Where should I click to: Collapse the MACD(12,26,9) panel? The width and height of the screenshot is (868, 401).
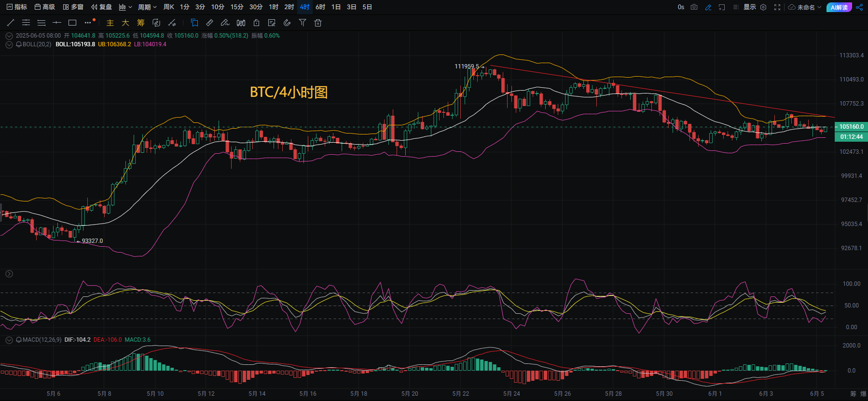(9, 340)
